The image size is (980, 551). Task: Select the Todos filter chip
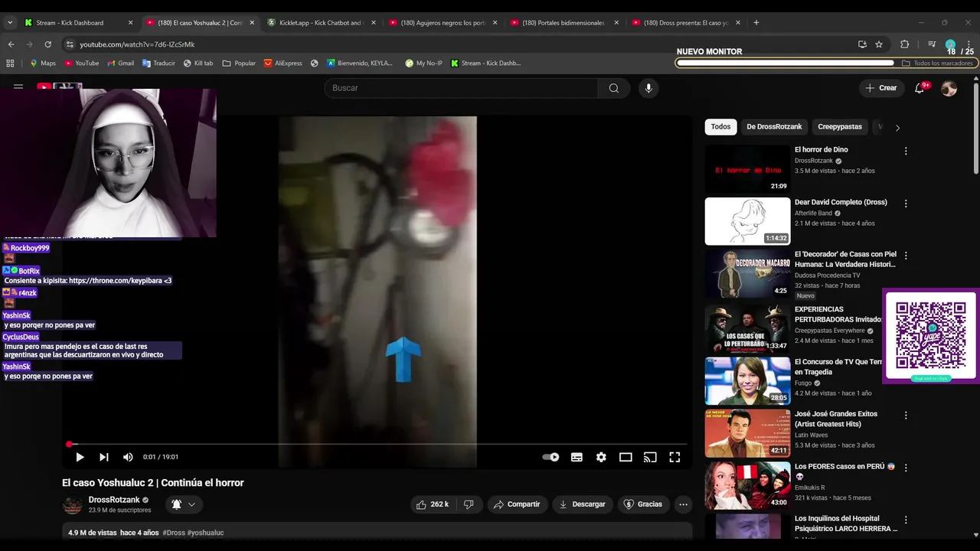720,127
